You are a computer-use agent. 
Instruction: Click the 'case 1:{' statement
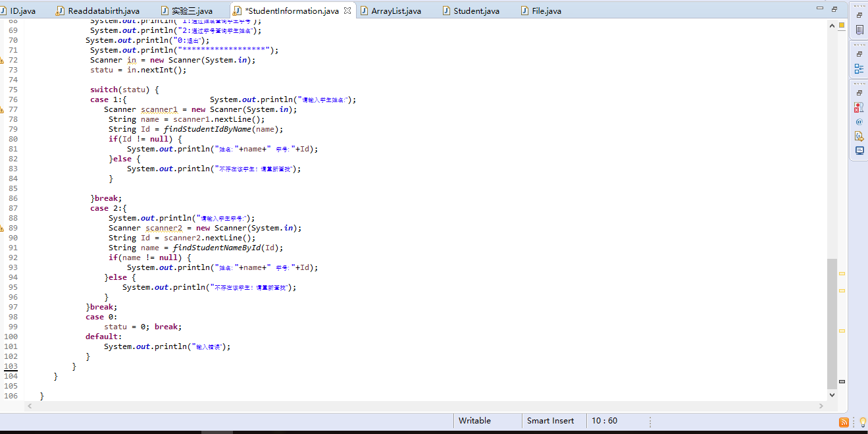[109, 99]
